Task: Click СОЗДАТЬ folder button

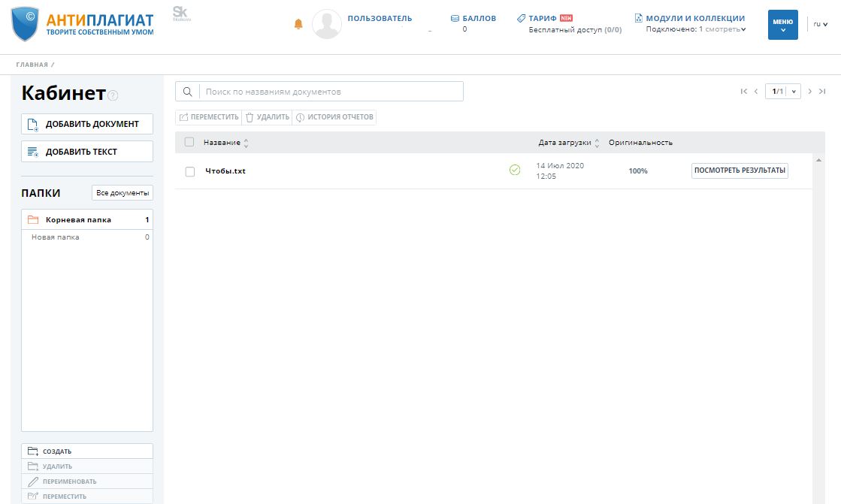Action: pos(87,451)
